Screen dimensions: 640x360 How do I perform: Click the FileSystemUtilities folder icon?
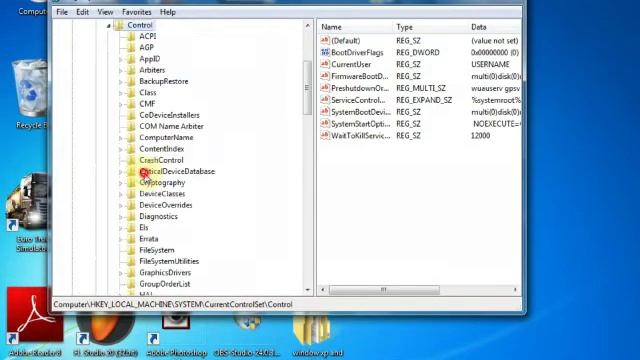131,261
